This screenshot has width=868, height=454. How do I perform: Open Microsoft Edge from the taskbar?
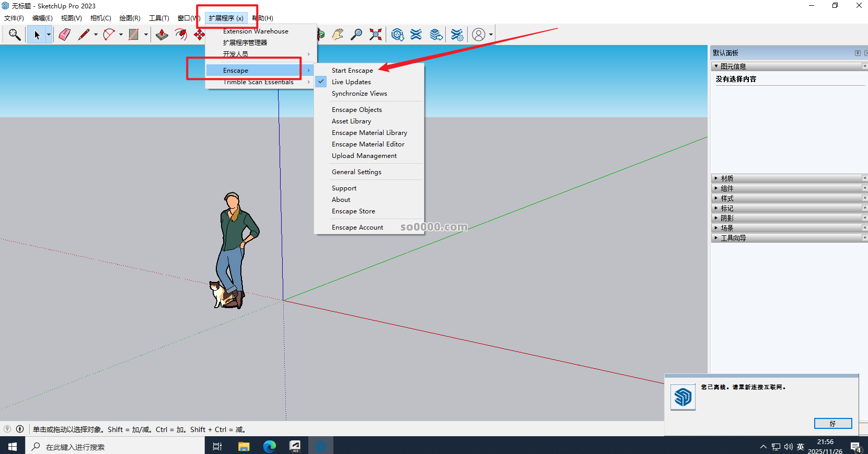point(270,446)
